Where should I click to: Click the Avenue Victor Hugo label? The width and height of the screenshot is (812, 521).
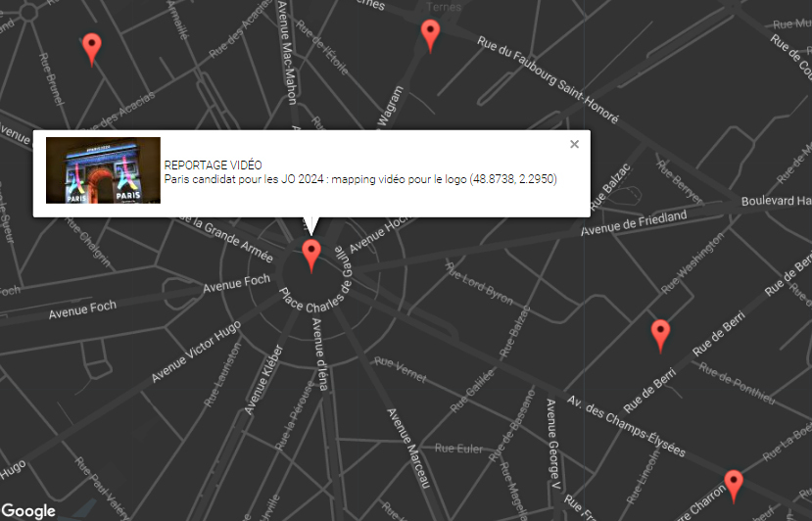pyautogui.click(x=196, y=352)
